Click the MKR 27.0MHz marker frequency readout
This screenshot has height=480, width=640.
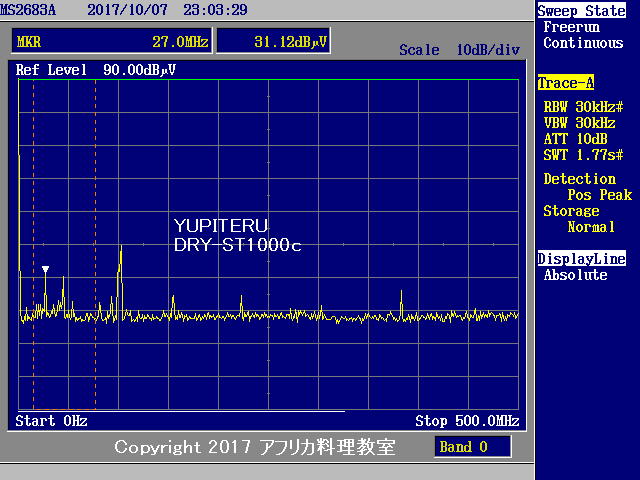coord(112,41)
